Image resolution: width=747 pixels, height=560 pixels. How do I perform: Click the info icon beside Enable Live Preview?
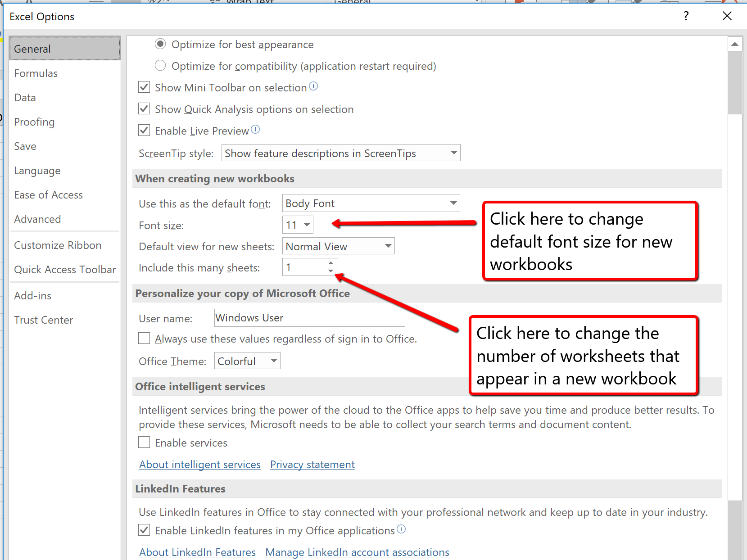tap(255, 130)
